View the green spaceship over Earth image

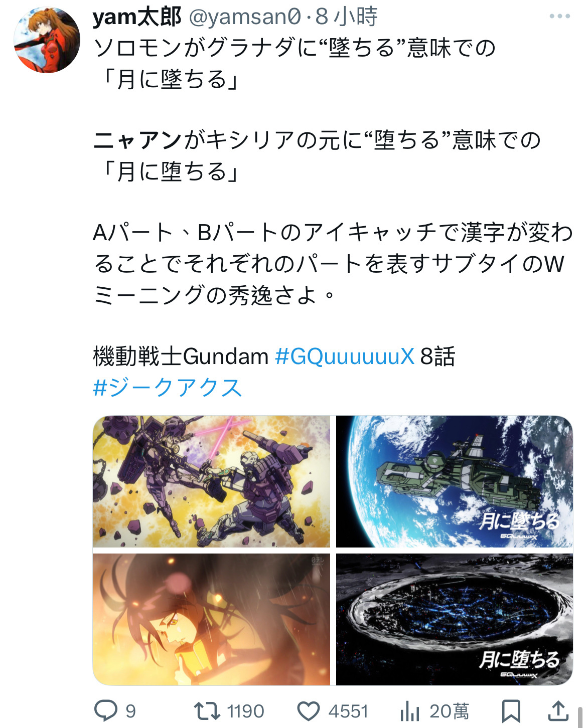[455, 481]
